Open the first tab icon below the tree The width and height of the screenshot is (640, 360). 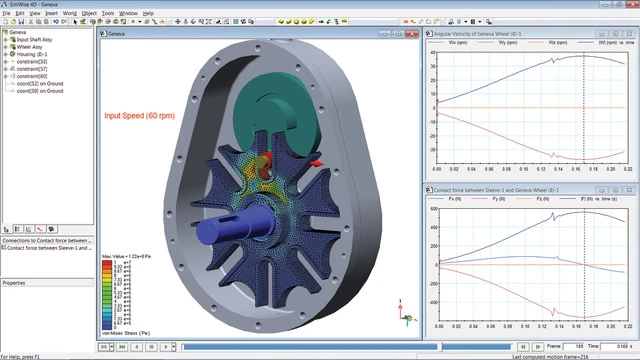tap(6, 229)
